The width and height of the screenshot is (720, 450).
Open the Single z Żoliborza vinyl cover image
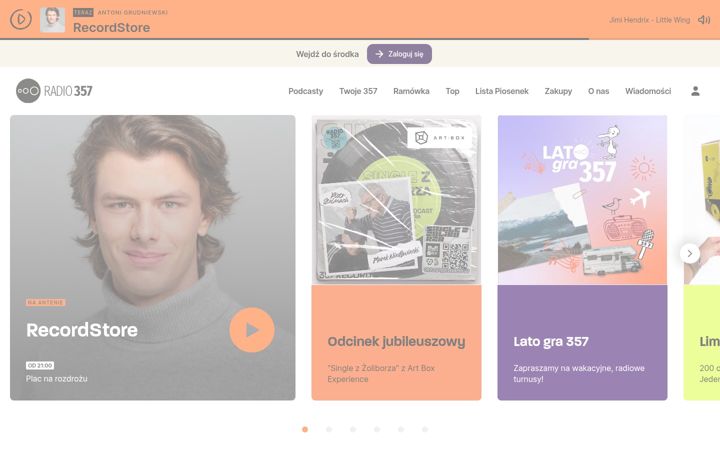coord(396,200)
